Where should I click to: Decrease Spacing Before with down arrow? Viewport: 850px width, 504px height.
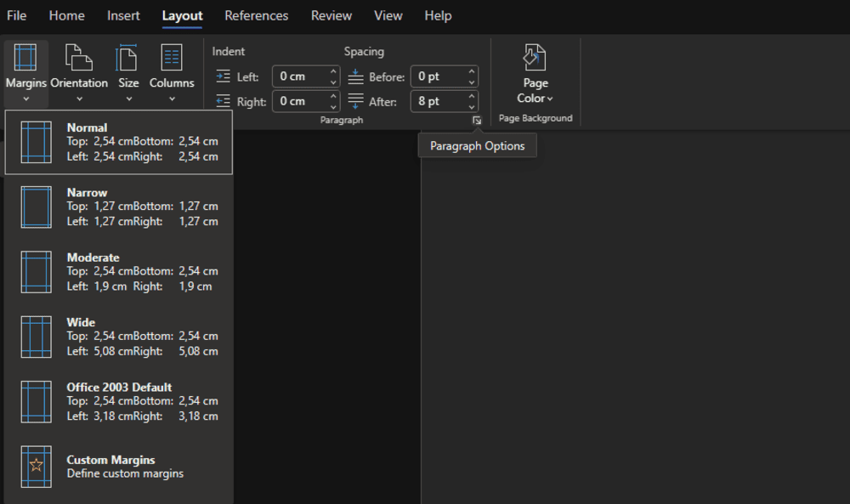point(472,82)
